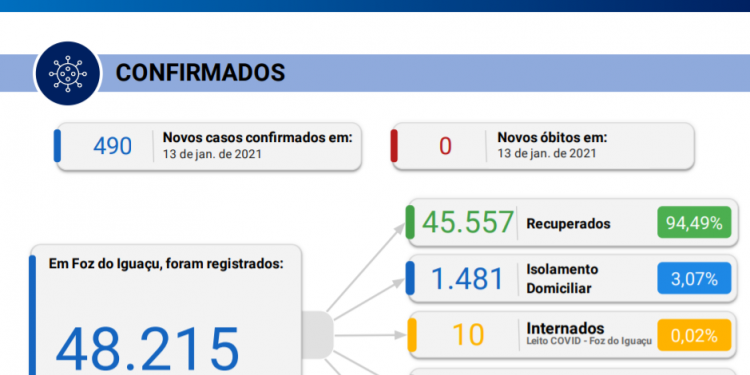Image resolution: width=750 pixels, height=375 pixels.
Task: Select the Internados label
Action: point(565,329)
